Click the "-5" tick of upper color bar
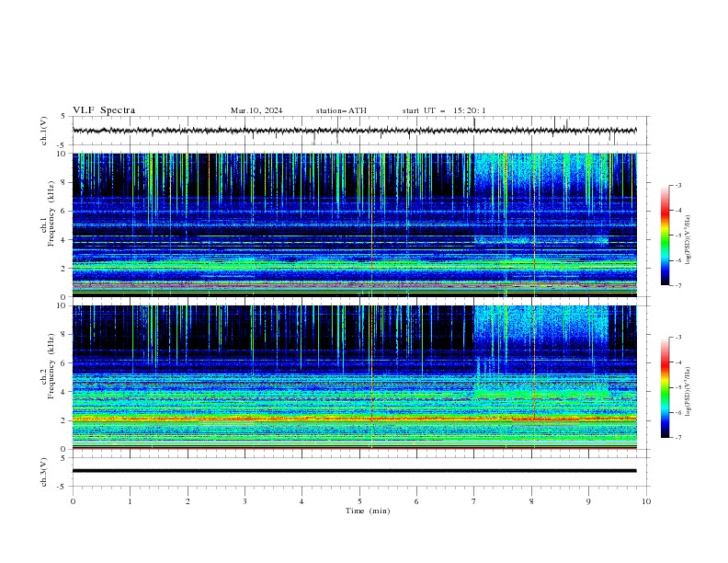The height and width of the screenshot is (563, 728). tap(677, 236)
